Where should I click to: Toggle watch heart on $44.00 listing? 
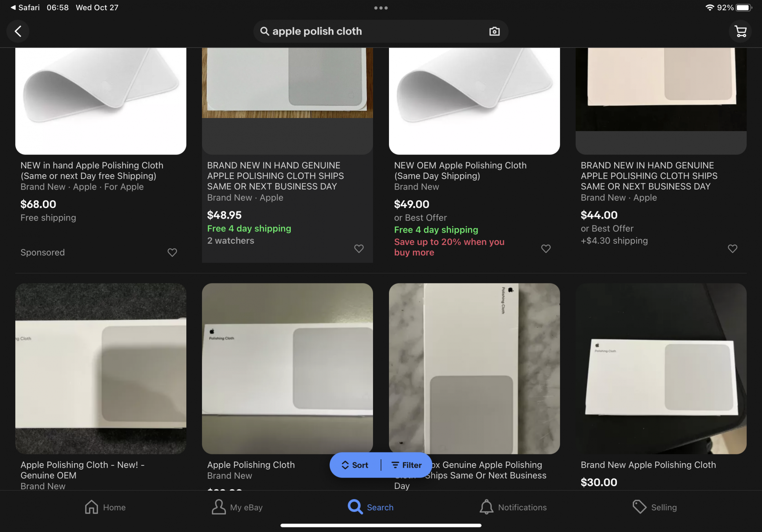tap(732, 248)
